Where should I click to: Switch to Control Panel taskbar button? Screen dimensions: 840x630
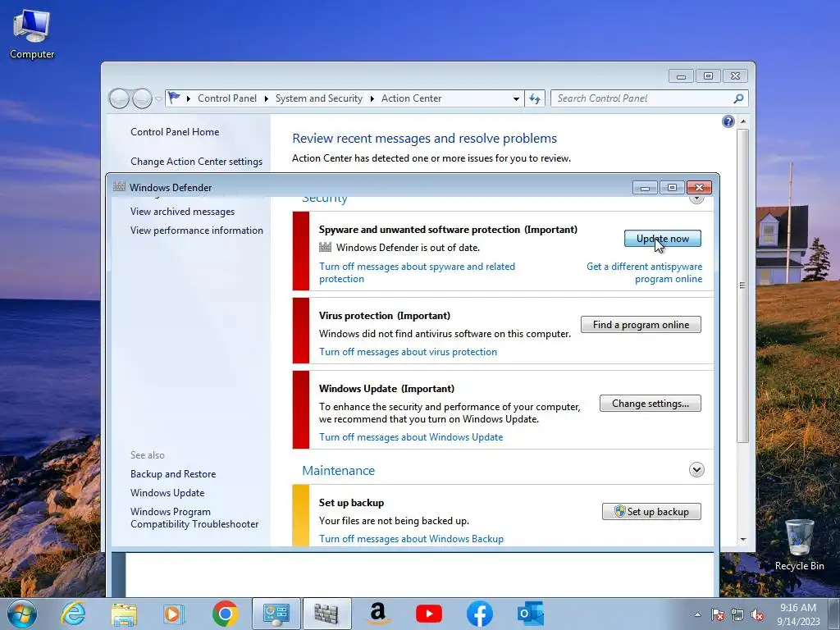[276, 614]
